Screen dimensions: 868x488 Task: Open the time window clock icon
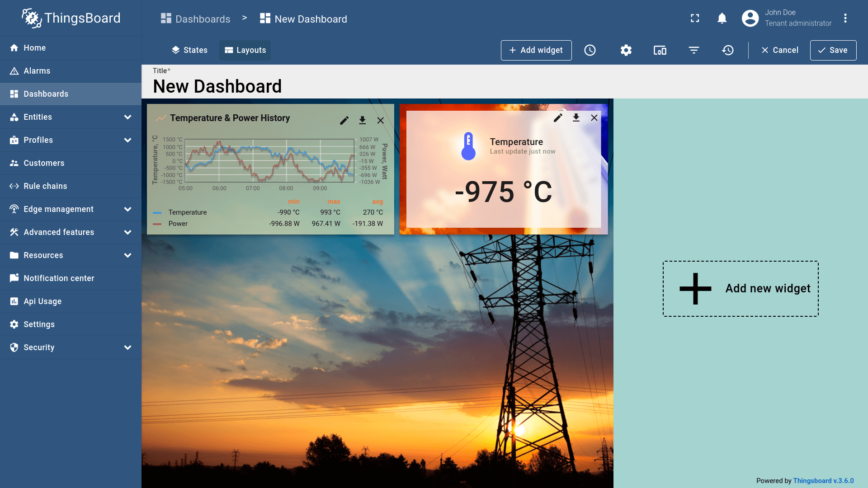590,50
